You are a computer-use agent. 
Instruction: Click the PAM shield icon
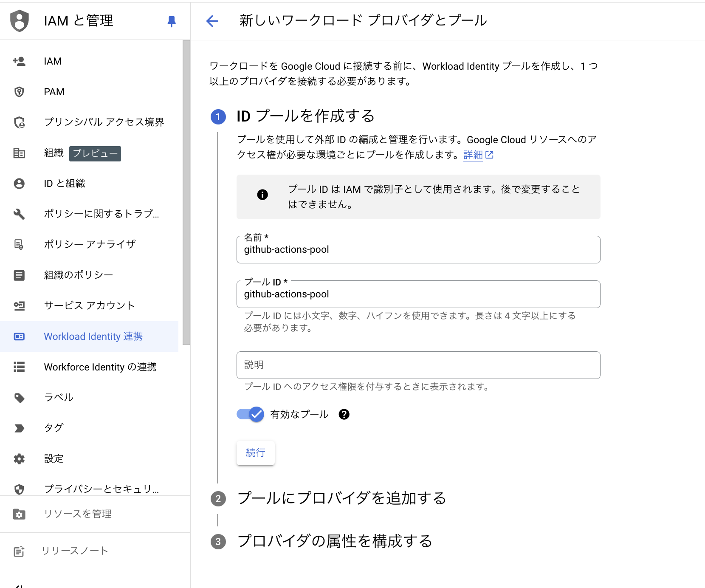click(19, 92)
